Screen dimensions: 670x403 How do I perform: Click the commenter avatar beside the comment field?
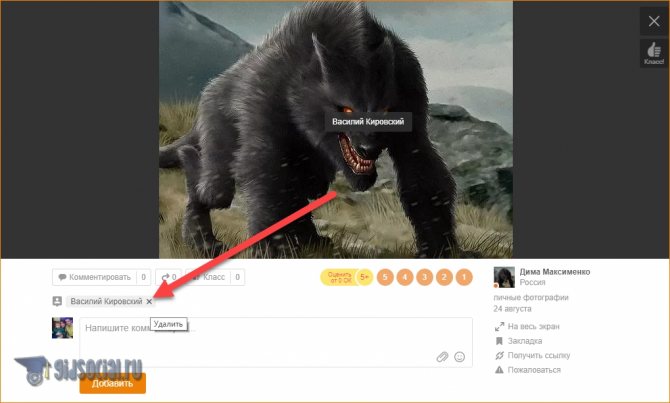[x=62, y=328]
